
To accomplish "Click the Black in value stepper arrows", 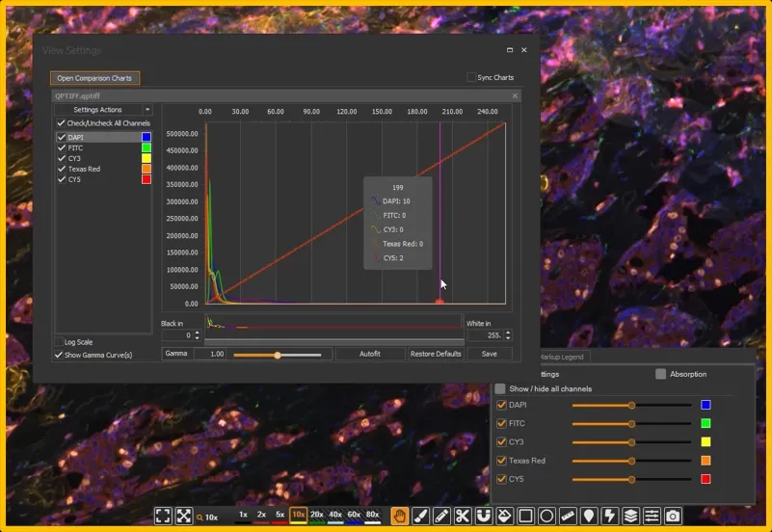I will click(x=198, y=335).
